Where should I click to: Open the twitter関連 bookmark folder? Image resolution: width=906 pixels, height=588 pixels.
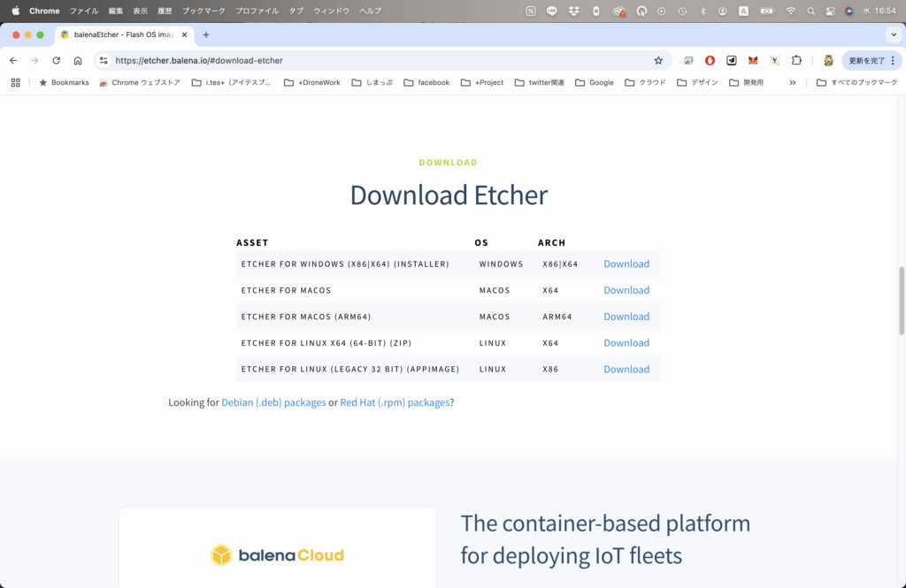pos(539,82)
